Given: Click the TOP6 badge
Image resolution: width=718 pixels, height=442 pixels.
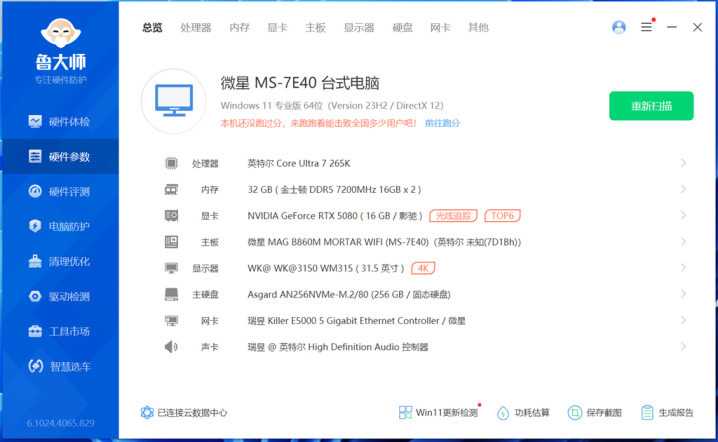Looking at the screenshot, I should point(502,215).
